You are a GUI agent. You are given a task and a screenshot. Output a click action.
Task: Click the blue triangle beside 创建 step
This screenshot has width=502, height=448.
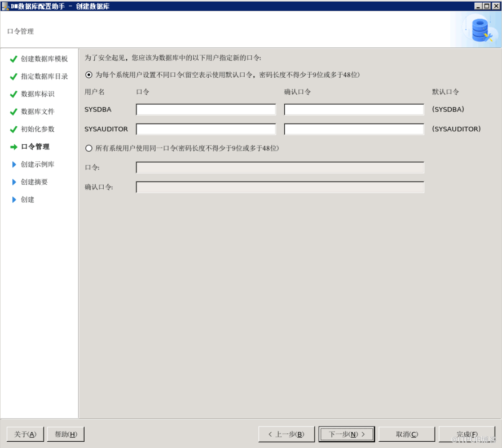14,199
